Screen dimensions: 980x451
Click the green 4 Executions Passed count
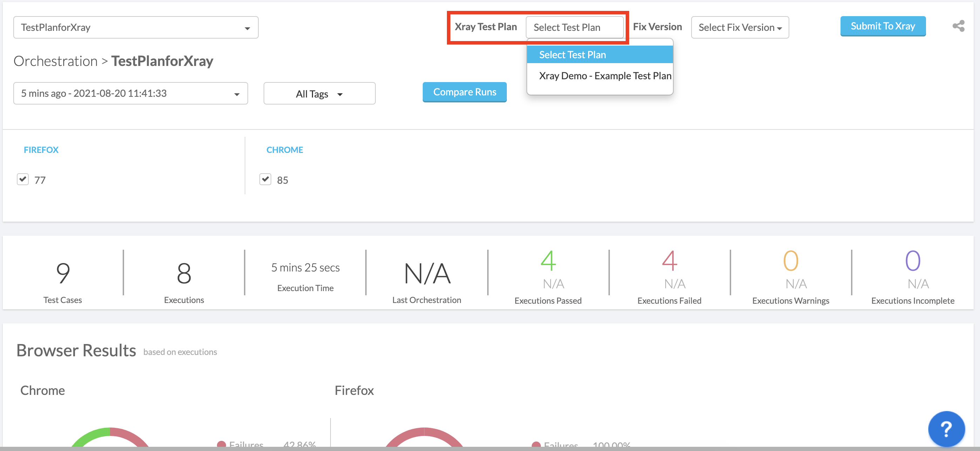point(548,261)
